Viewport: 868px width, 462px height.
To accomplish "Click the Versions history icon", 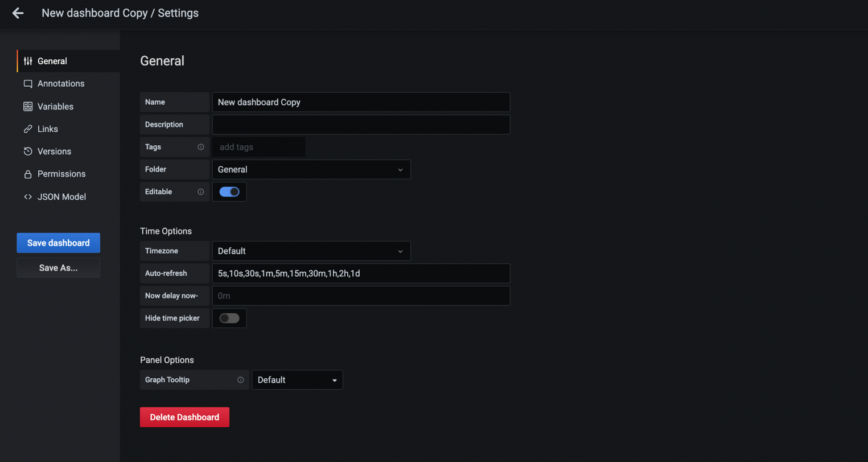I will tap(28, 152).
